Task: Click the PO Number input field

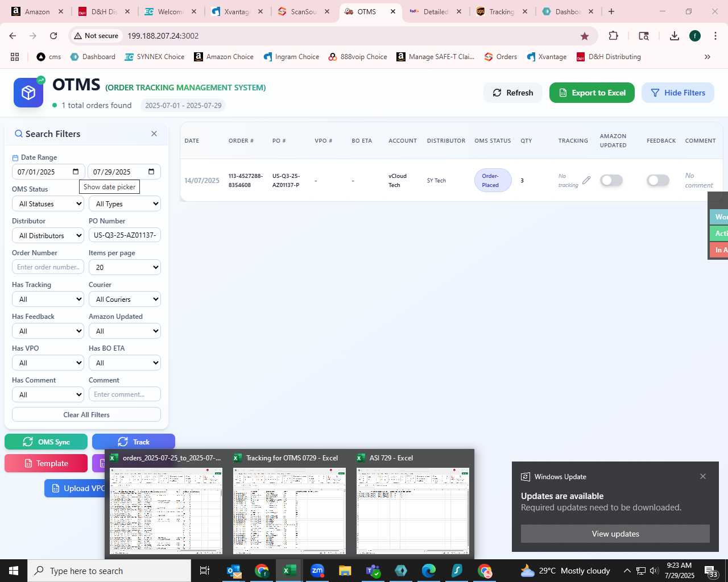Action: [125, 235]
